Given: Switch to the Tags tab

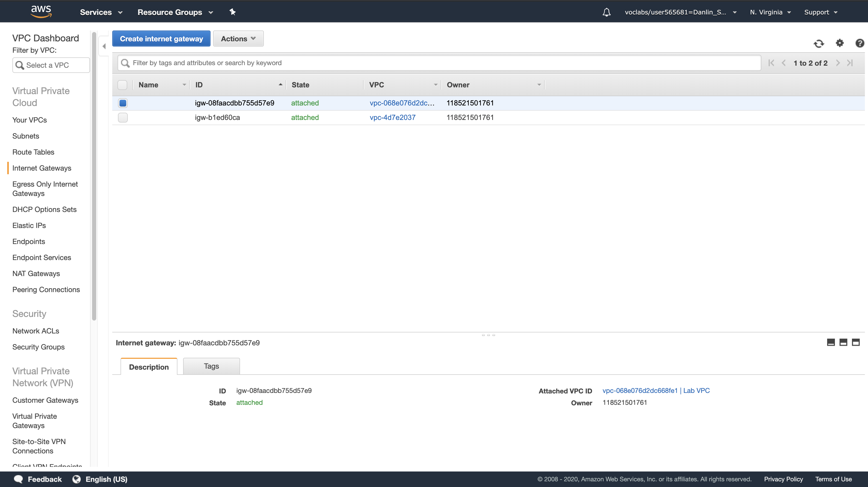Looking at the screenshot, I should coord(211,366).
